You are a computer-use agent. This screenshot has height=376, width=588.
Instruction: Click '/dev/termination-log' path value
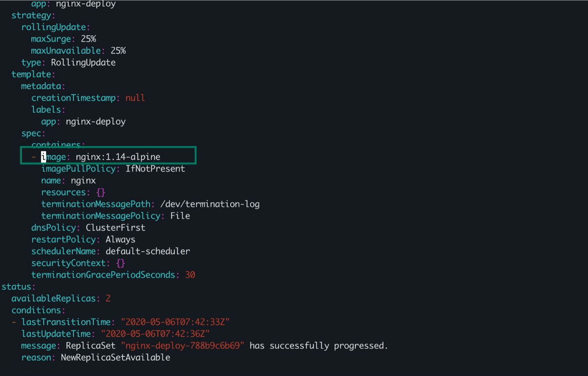pyautogui.click(x=210, y=204)
